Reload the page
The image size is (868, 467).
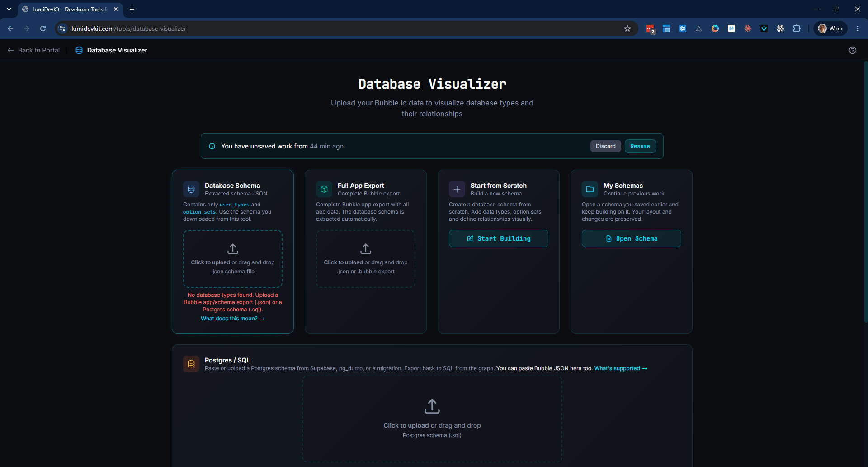pos(43,29)
